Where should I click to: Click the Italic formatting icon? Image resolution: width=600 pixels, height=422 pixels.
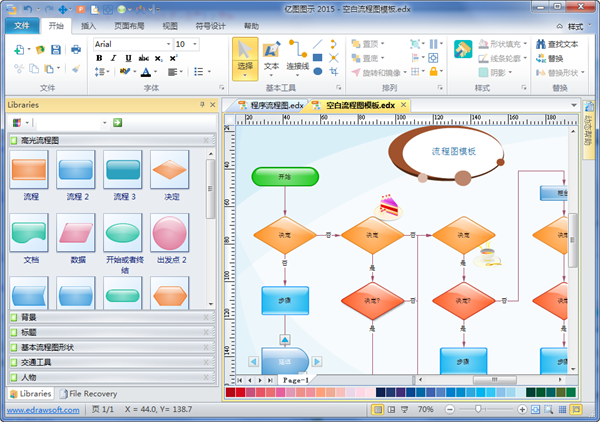(113, 59)
